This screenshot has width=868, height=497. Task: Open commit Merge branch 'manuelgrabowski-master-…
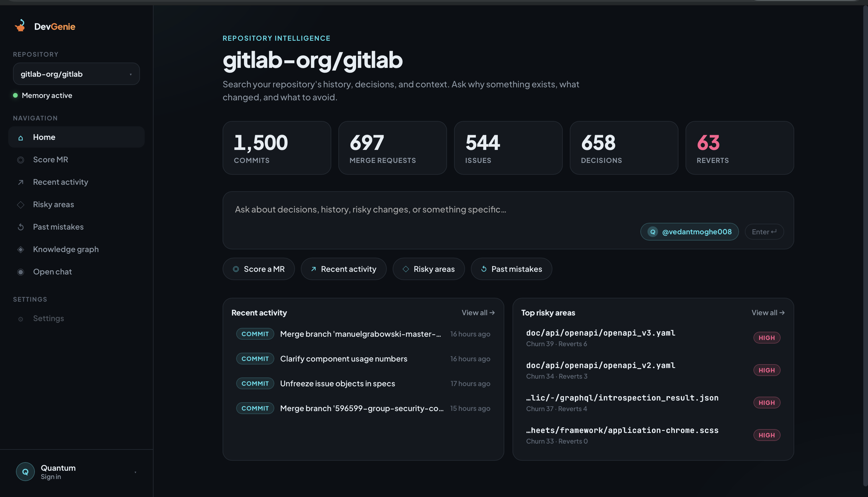pos(363,334)
